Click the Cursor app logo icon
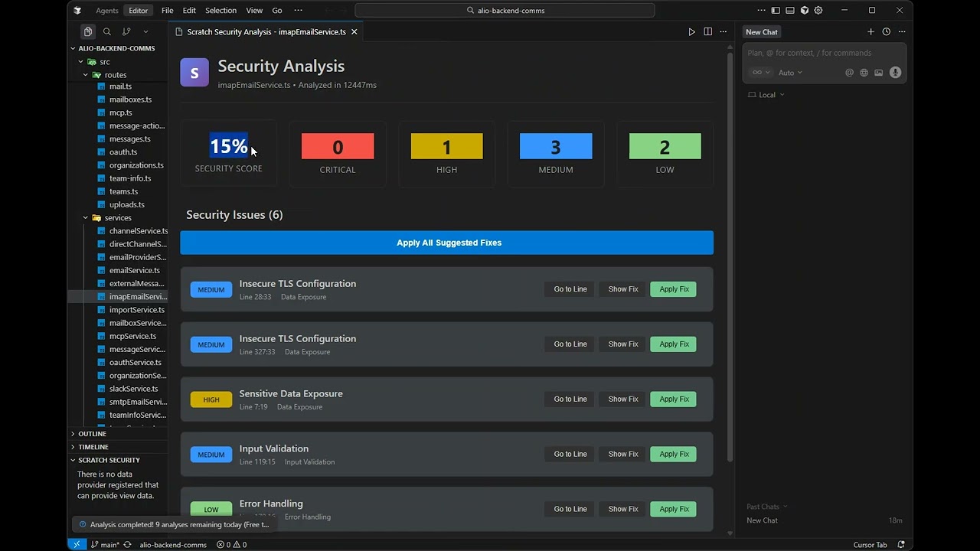 [77, 11]
